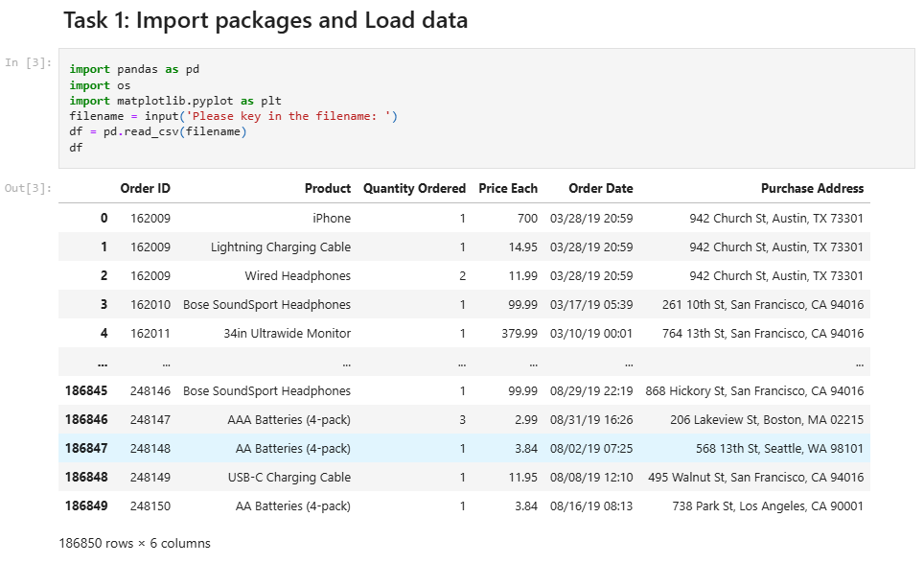Click the filename input() code line
The height and width of the screenshot is (564, 924).
click(x=233, y=116)
